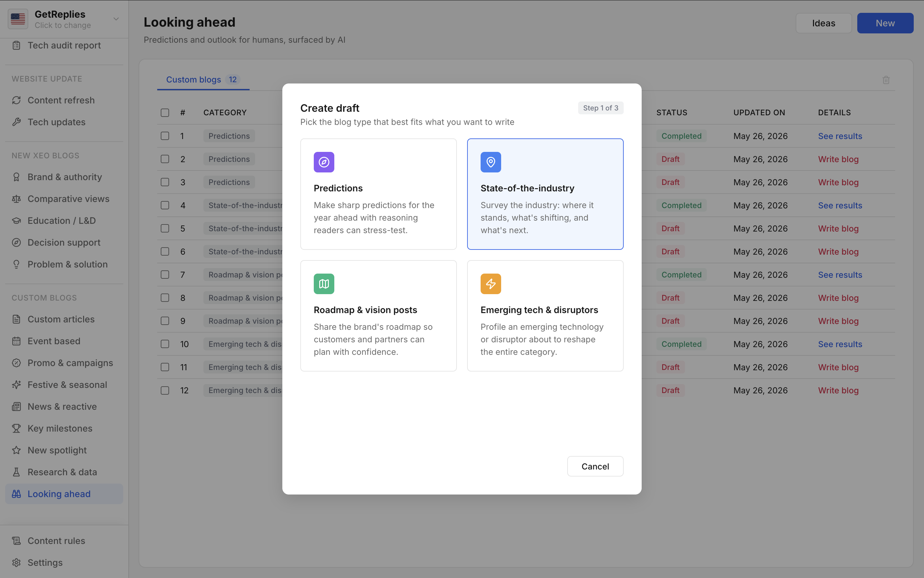Screen dimensions: 924x578
Task: Open Tech audit report in sidebar
Action: coord(64,46)
